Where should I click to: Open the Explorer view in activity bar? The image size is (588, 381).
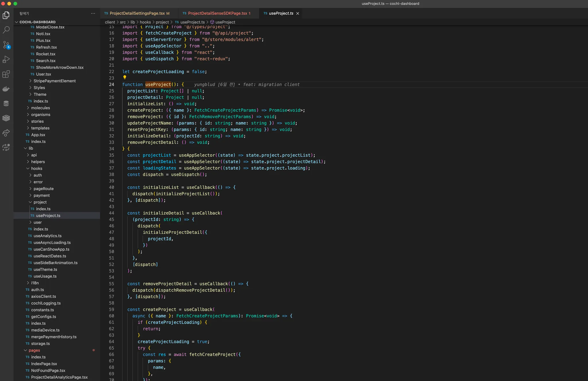pyautogui.click(x=6, y=15)
